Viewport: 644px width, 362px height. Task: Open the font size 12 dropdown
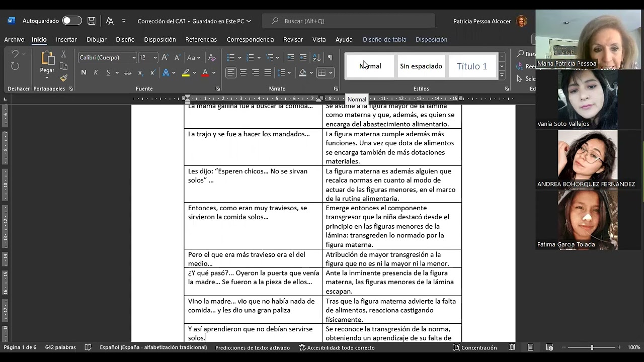155,58
